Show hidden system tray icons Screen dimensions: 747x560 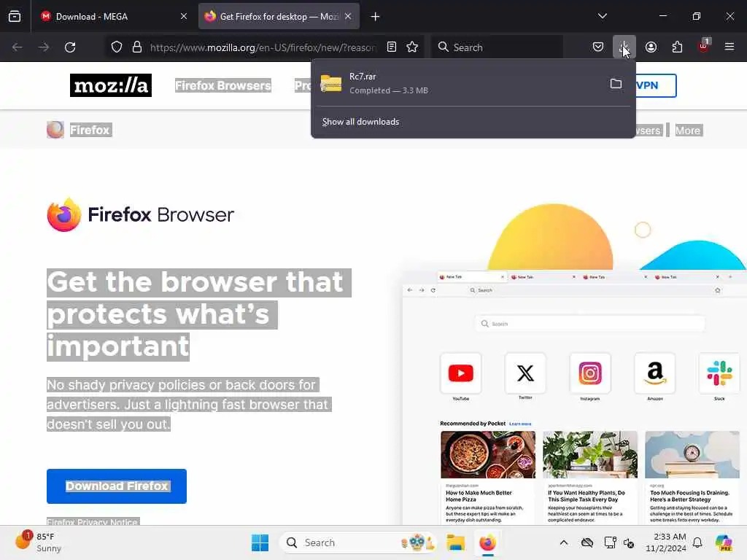point(564,542)
